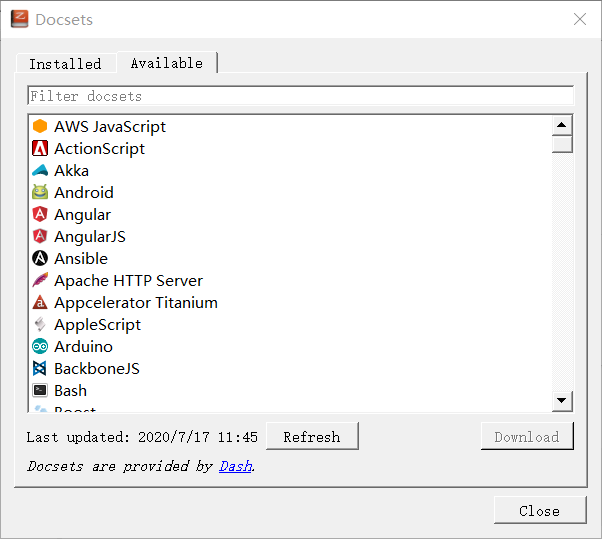Select the Angular shield icon
Screen dimensions: 602x539
40,215
